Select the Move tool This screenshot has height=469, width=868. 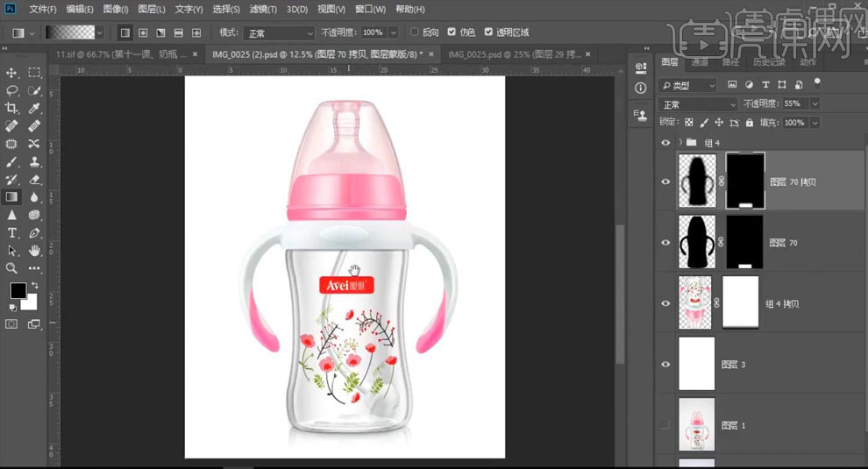click(12, 73)
